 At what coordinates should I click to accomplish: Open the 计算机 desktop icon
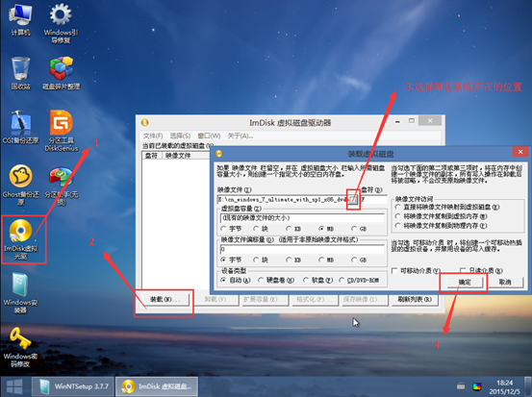(20, 19)
